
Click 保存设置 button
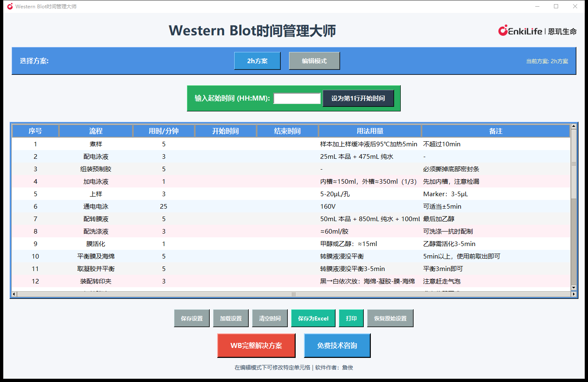(192, 318)
